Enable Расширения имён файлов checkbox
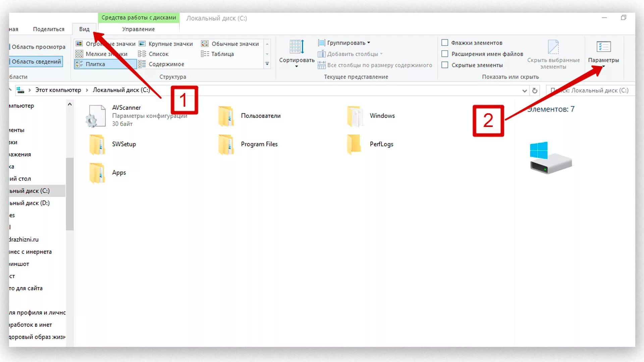Viewport: 644px width, 362px height. [444, 54]
